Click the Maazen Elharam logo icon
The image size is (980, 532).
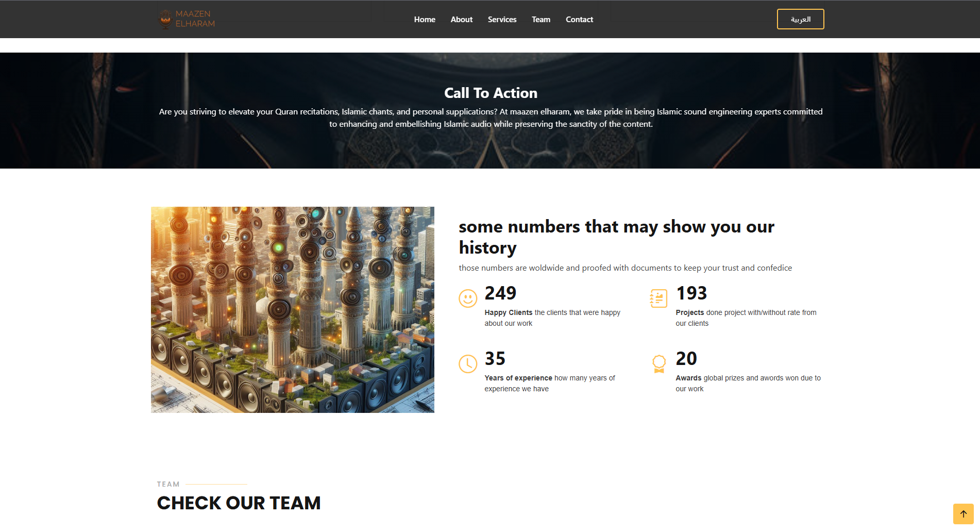pyautogui.click(x=165, y=19)
